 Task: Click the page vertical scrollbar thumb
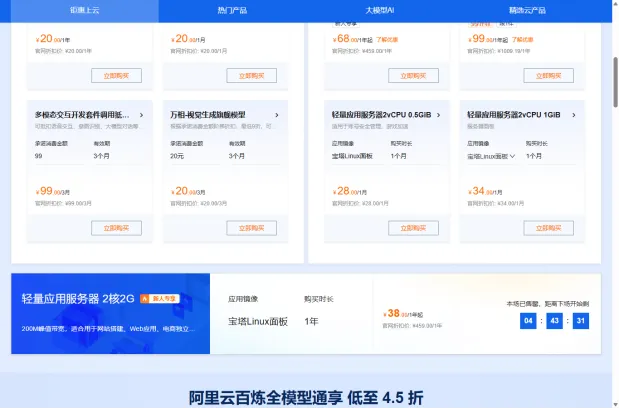[615, 82]
